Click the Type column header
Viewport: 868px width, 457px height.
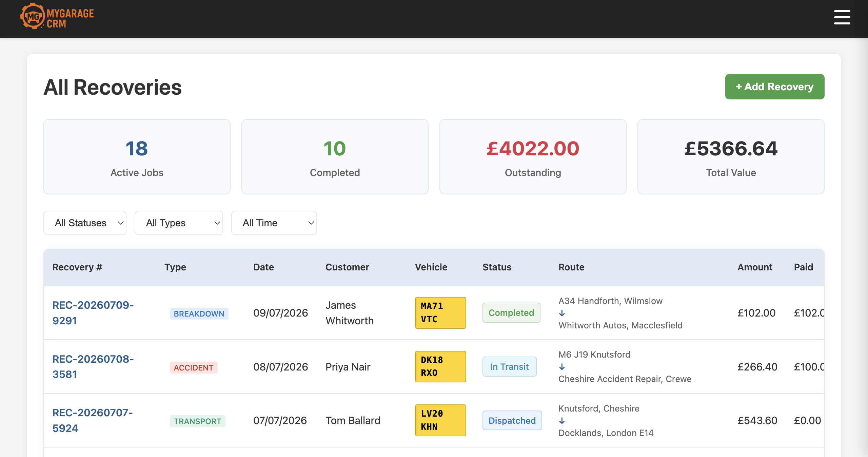[175, 267]
